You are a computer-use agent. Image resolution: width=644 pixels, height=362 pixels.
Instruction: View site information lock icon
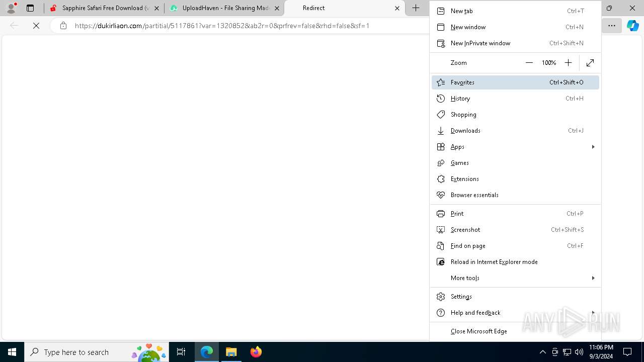click(63, 26)
